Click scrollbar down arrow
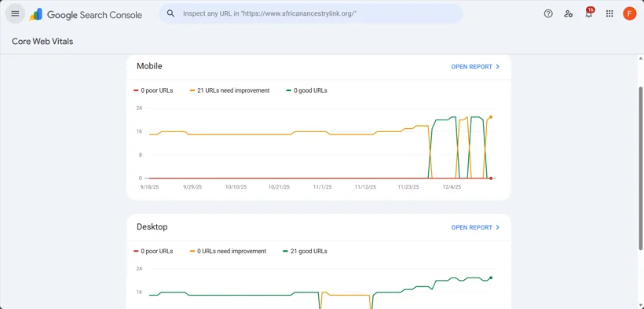The height and width of the screenshot is (309, 644). pyautogui.click(x=641, y=306)
